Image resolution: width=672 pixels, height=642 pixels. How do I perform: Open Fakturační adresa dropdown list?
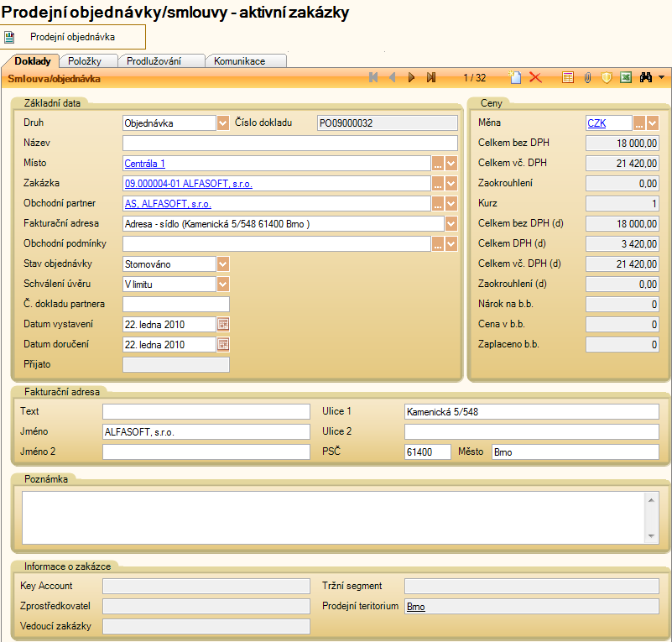(451, 223)
